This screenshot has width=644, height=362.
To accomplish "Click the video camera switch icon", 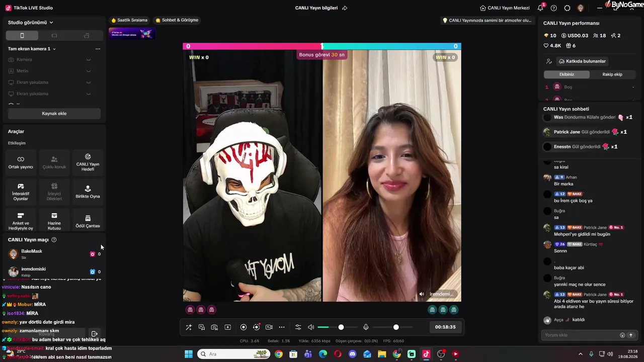I will coord(269,327).
